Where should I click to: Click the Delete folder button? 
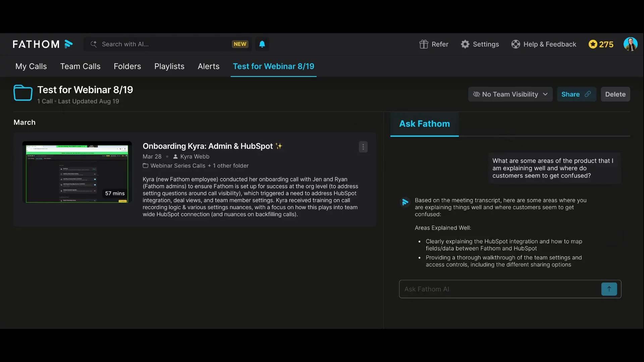pyautogui.click(x=615, y=94)
